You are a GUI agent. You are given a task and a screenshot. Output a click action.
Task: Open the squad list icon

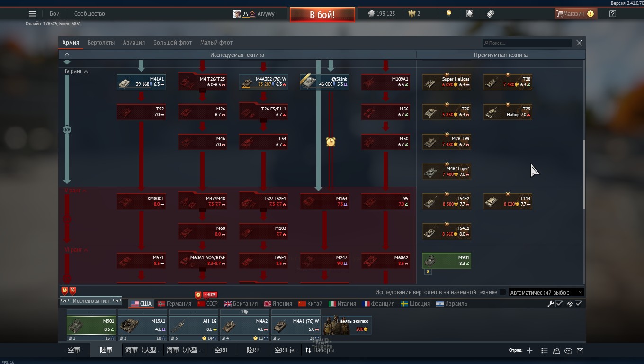coord(545,351)
